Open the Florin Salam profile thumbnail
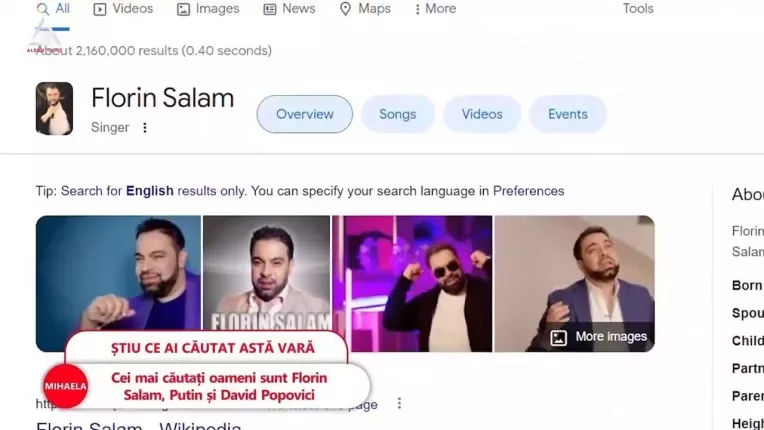The width and height of the screenshot is (764, 430). [x=54, y=109]
